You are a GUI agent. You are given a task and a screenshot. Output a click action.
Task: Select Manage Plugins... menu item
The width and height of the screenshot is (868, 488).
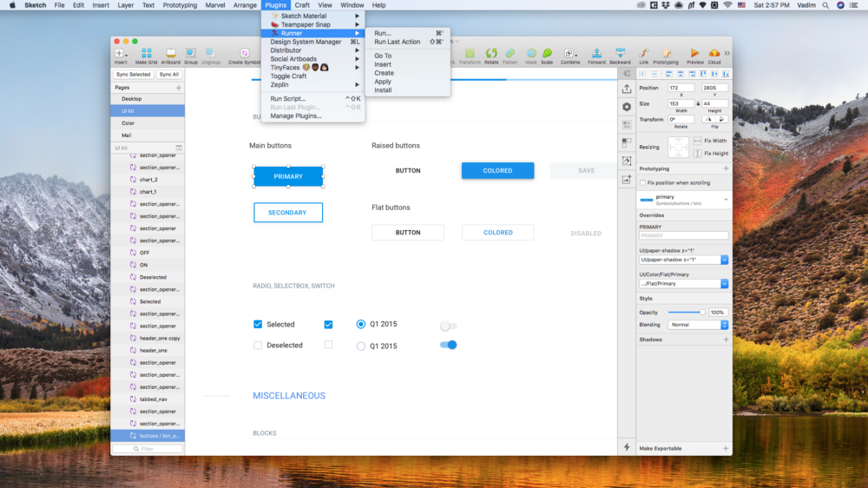click(x=312, y=115)
